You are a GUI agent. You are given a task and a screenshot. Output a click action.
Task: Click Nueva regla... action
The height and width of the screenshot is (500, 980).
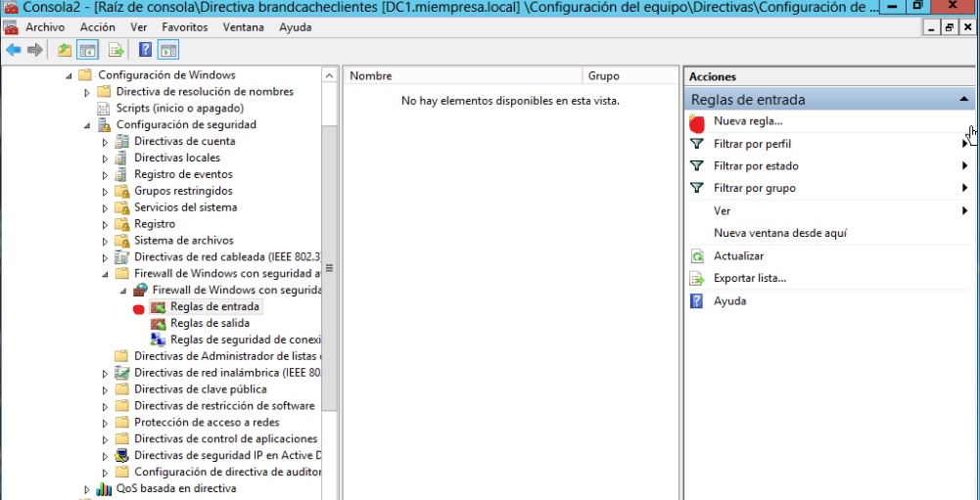748,121
